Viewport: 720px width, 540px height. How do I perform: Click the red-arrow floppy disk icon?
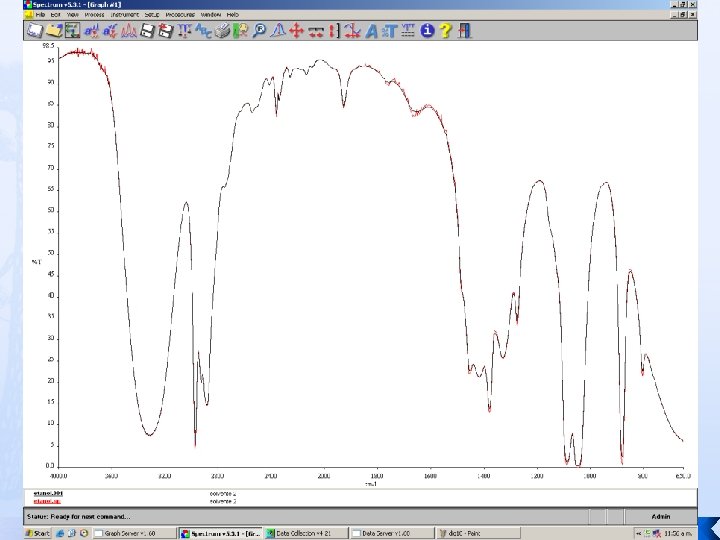click(x=166, y=31)
